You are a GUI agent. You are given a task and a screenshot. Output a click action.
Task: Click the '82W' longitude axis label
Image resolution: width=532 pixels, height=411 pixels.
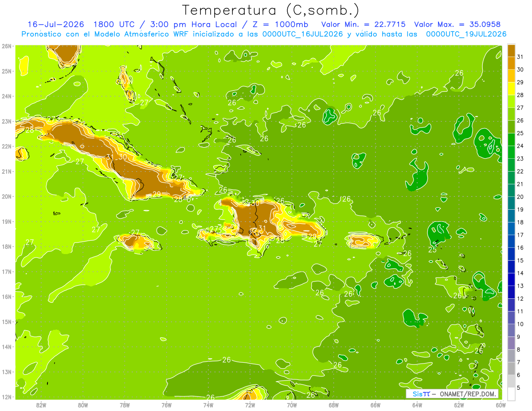41,405
